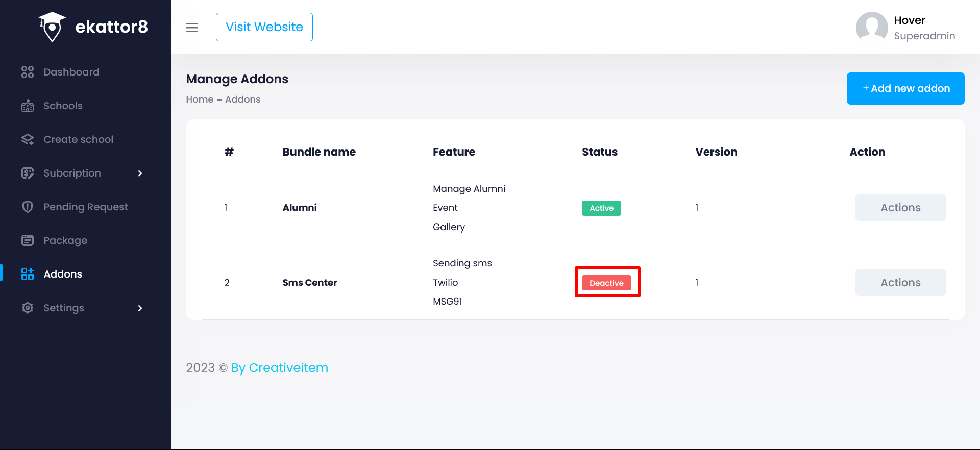Click the Schools building icon

click(x=28, y=106)
